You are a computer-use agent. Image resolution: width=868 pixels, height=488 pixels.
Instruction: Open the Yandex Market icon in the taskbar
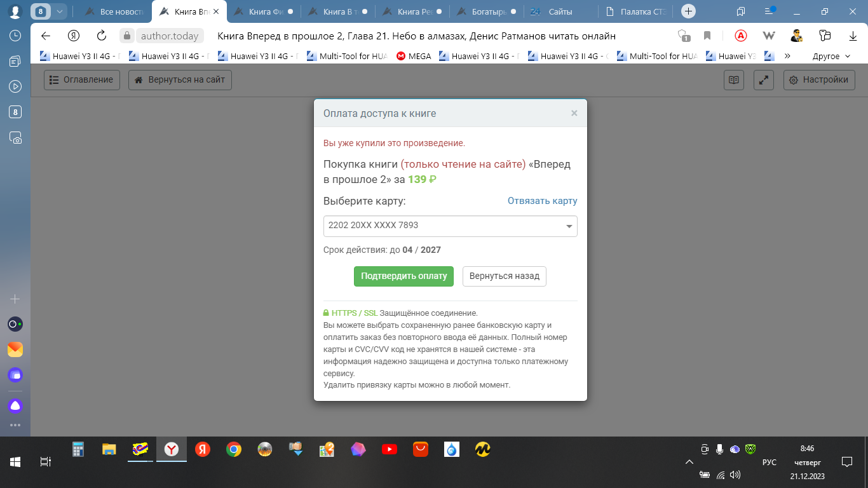(x=483, y=449)
